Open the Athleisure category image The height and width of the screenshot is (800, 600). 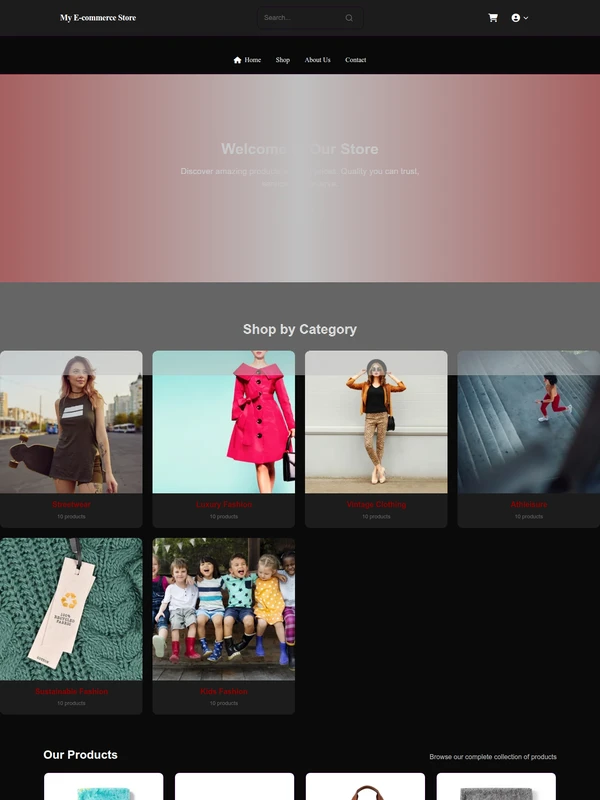point(529,422)
